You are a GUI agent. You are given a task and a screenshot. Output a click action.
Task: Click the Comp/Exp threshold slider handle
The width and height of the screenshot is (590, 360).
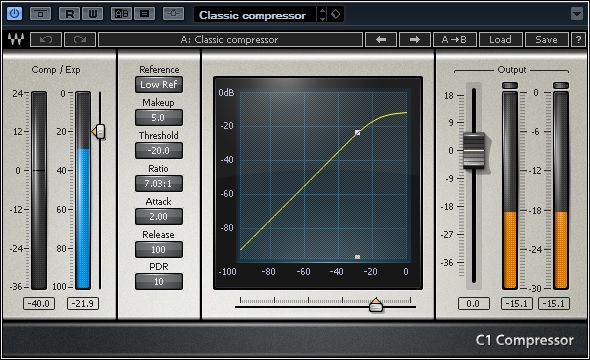99,131
